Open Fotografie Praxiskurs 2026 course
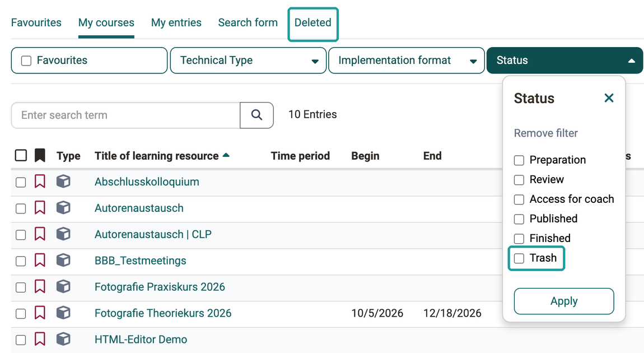The width and height of the screenshot is (644, 353). coord(160,287)
